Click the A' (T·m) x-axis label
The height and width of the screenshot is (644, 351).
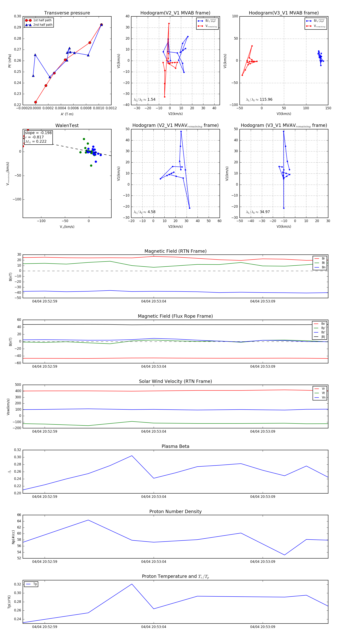(x=67, y=114)
